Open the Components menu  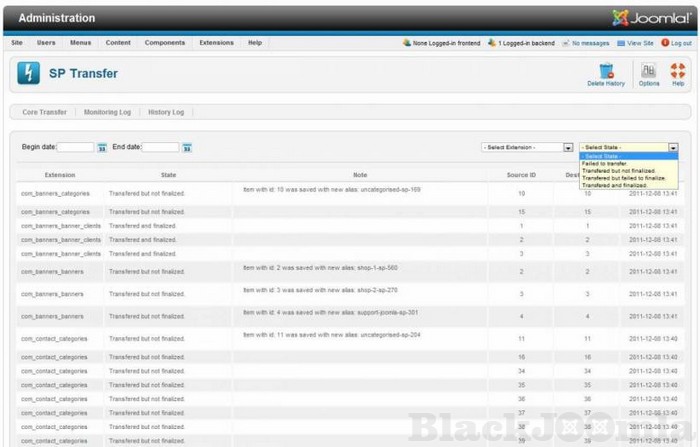click(164, 43)
